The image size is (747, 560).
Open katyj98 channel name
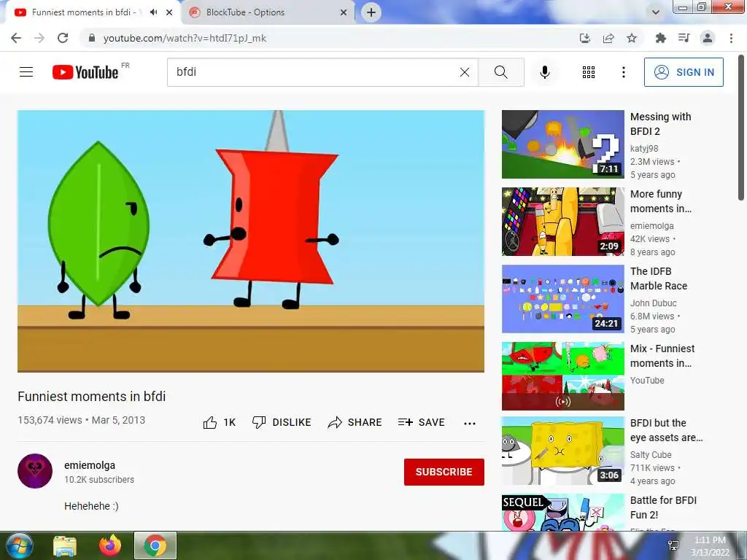pos(644,149)
